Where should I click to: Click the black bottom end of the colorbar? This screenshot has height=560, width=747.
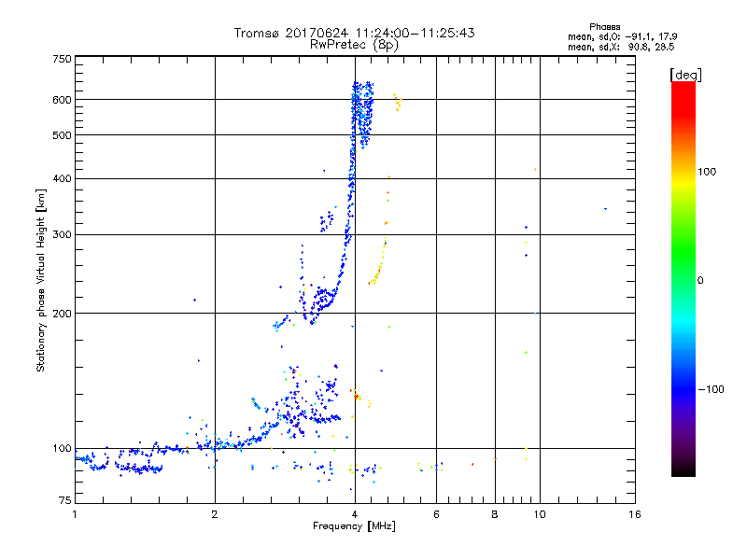point(684,470)
